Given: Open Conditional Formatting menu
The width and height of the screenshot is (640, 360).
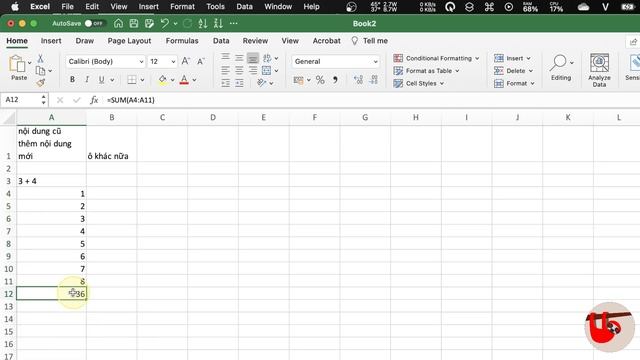Looking at the screenshot, I should tap(436, 58).
